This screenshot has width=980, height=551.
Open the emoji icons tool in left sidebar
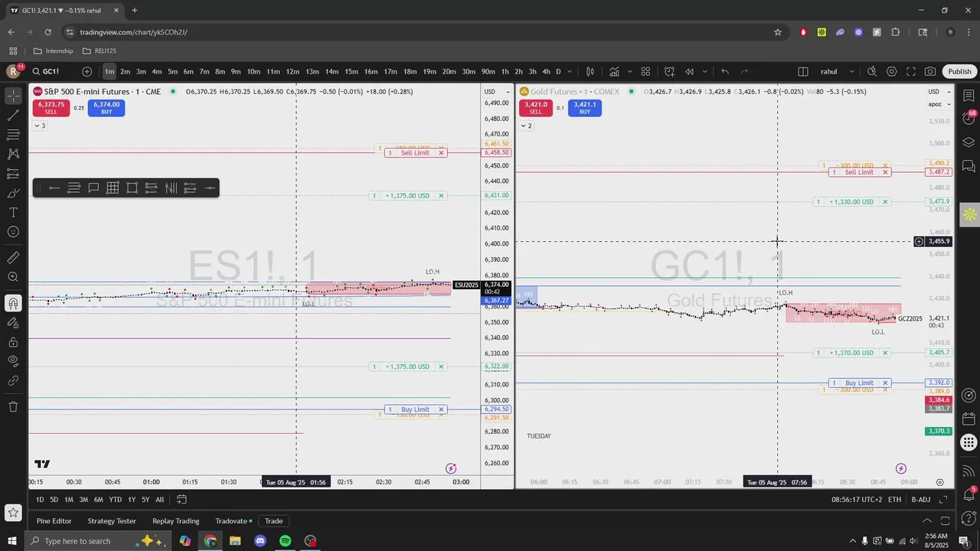(x=13, y=232)
